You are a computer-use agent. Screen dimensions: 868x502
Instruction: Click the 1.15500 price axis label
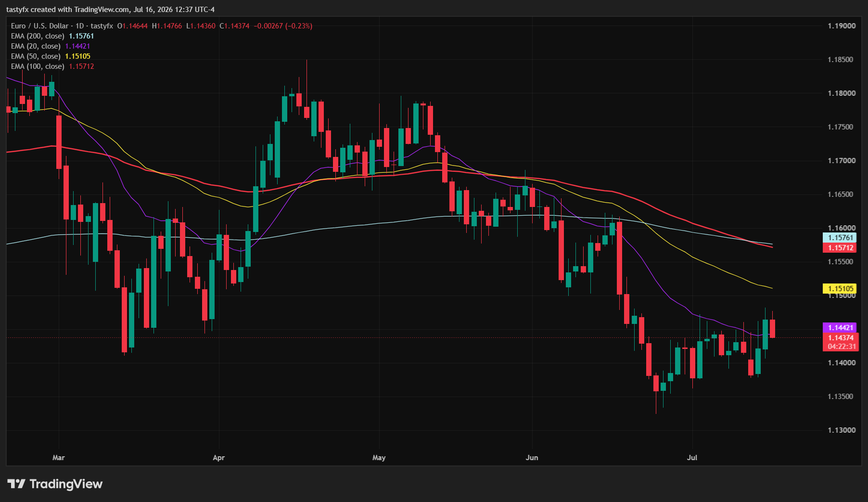pyautogui.click(x=842, y=262)
